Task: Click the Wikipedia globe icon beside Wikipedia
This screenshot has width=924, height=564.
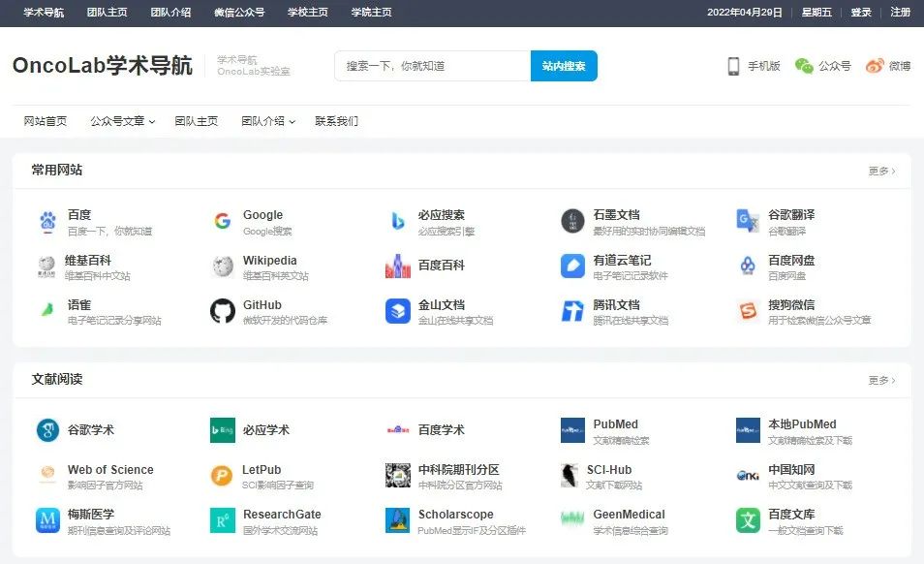Action: pos(223,266)
